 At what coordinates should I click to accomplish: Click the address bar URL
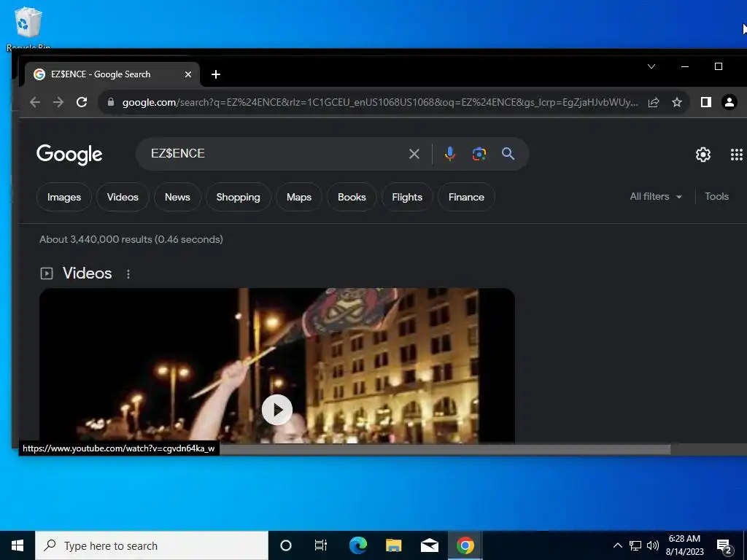379,102
